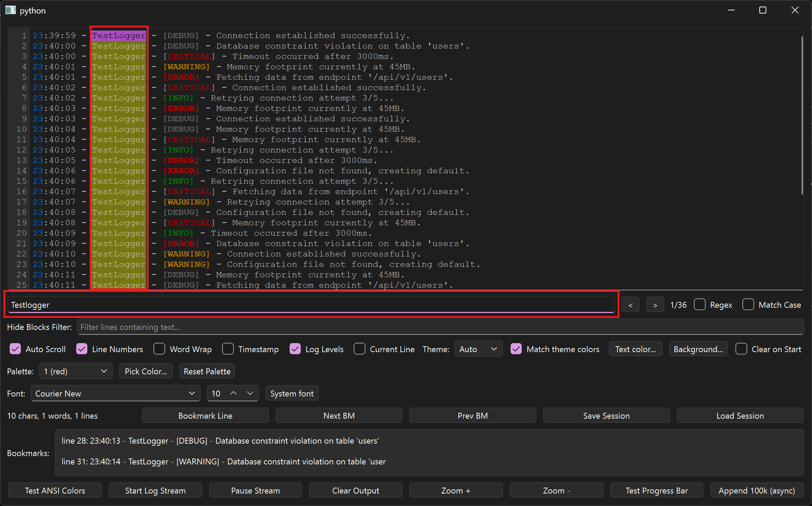Image resolution: width=812 pixels, height=506 pixels.
Task: Jump to Prev BM
Action: click(x=473, y=416)
